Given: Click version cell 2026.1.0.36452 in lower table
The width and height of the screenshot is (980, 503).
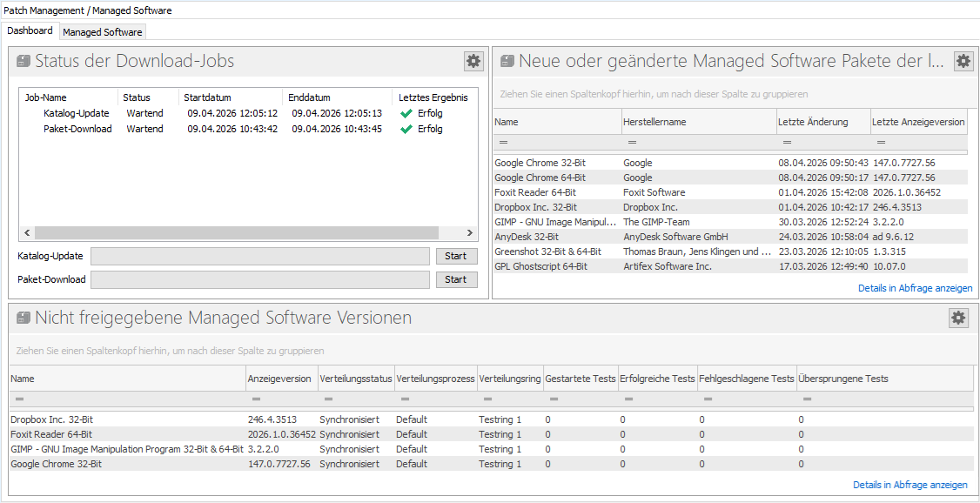Looking at the screenshot, I should [282, 434].
